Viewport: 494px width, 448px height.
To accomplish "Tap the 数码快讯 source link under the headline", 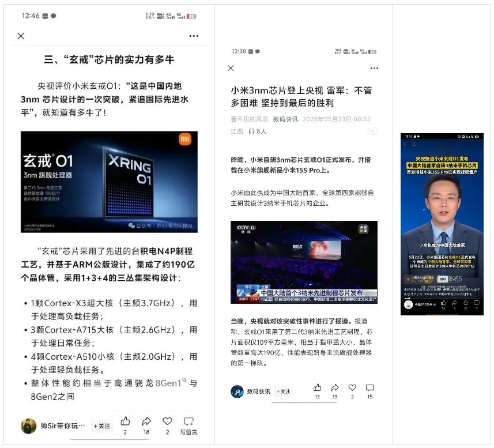I will pyautogui.click(x=285, y=119).
